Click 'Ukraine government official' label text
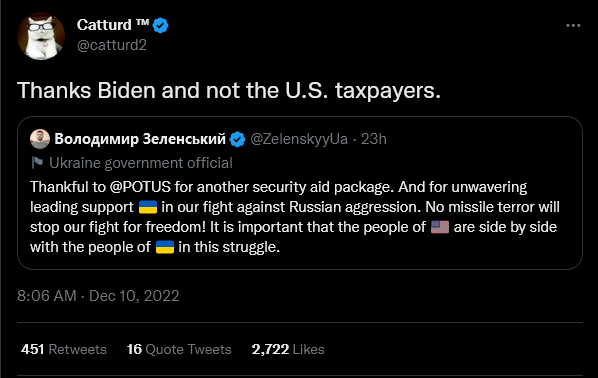The height and width of the screenshot is (378, 598). pyautogui.click(x=141, y=163)
